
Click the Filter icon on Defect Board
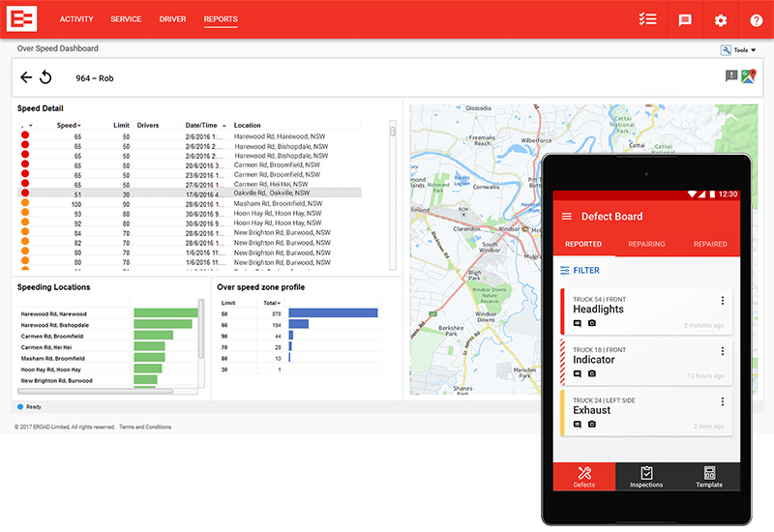tap(565, 271)
